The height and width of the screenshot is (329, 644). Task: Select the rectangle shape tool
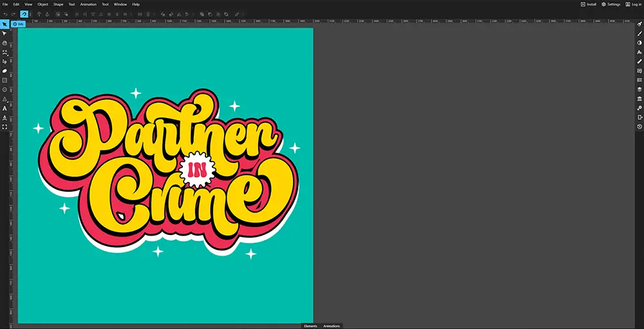click(x=5, y=80)
